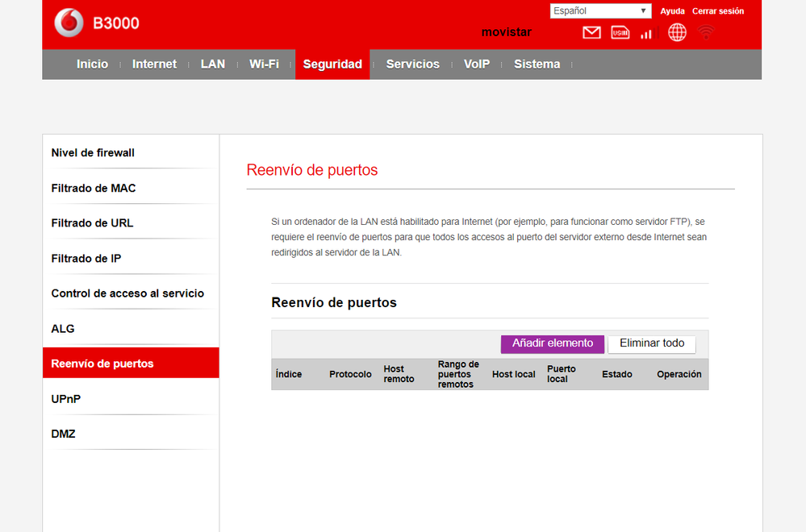The image size is (806, 532).
Task: Open the SMS envelope icon
Action: pos(591,33)
